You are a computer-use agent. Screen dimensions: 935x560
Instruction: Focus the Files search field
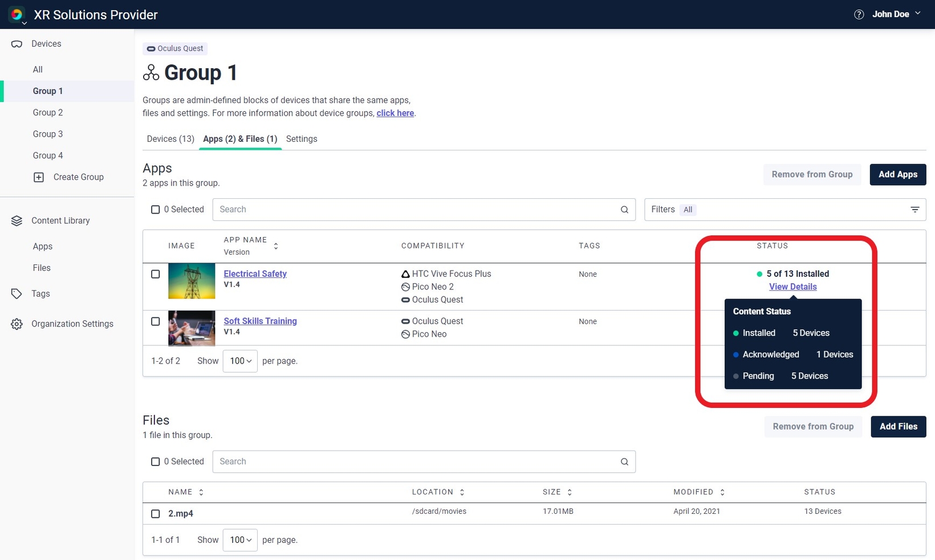click(x=424, y=461)
